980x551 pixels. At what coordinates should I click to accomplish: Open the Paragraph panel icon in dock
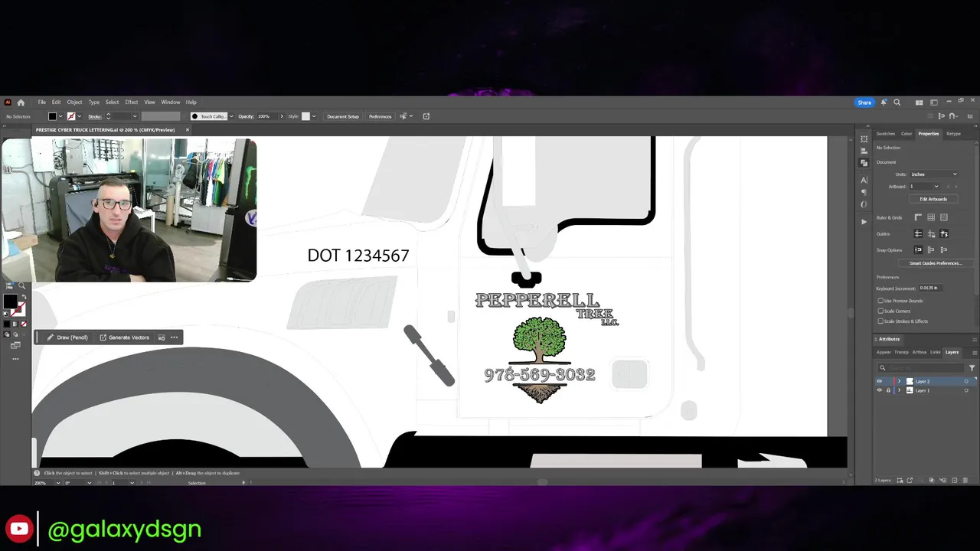point(864,192)
